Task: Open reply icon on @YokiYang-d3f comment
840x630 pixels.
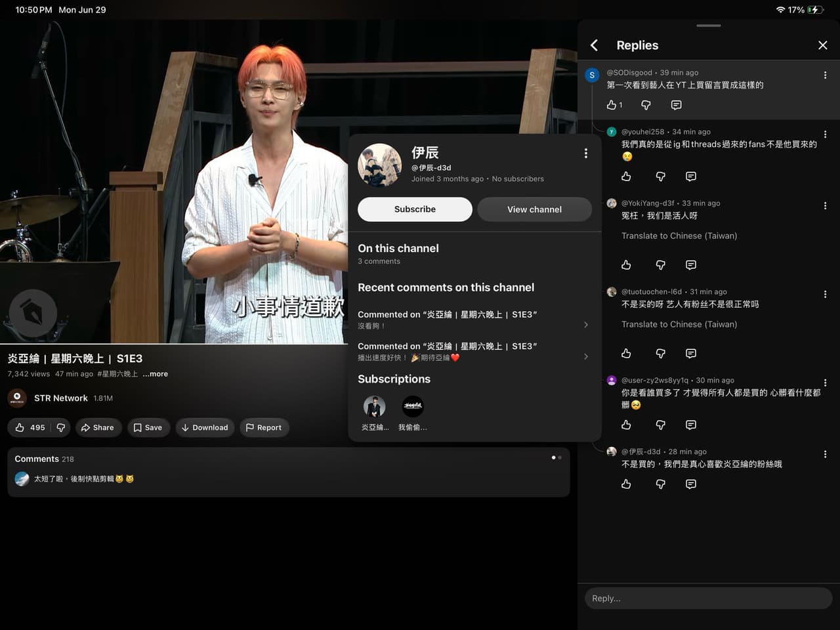Action: (x=690, y=265)
